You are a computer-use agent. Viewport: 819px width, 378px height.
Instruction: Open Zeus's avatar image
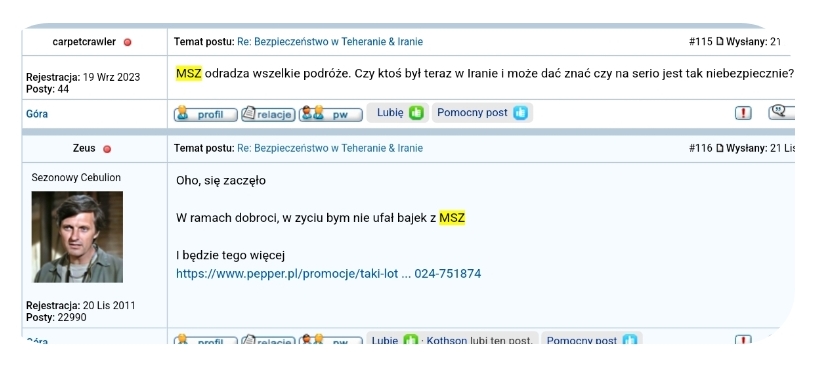pyautogui.click(x=77, y=237)
